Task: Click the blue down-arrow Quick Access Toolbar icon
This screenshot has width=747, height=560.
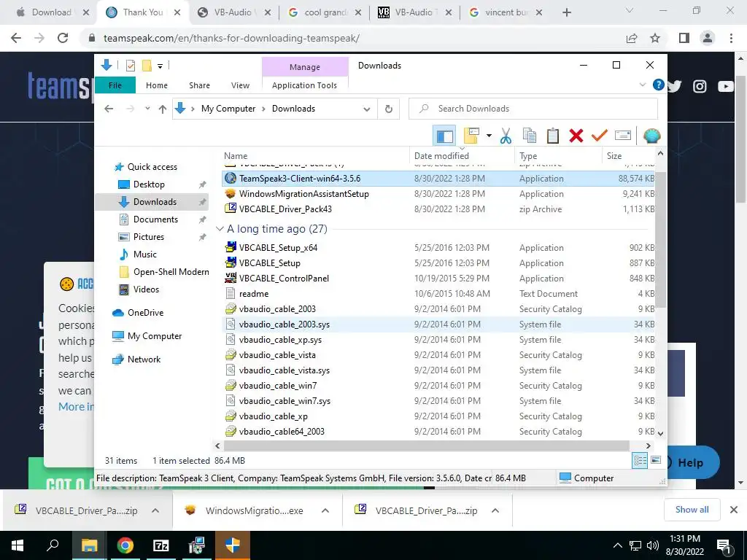Action: (x=107, y=65)
